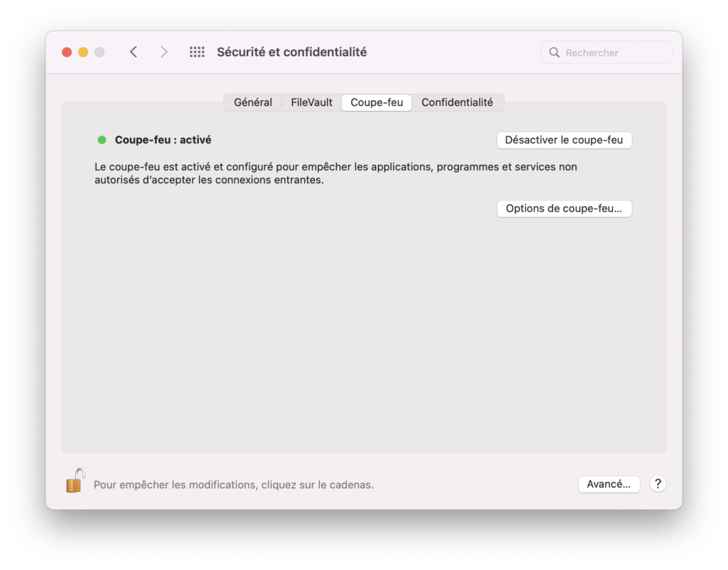Click the green firewall status indicator
Screen dimensions: 728x570
[102, 140]
